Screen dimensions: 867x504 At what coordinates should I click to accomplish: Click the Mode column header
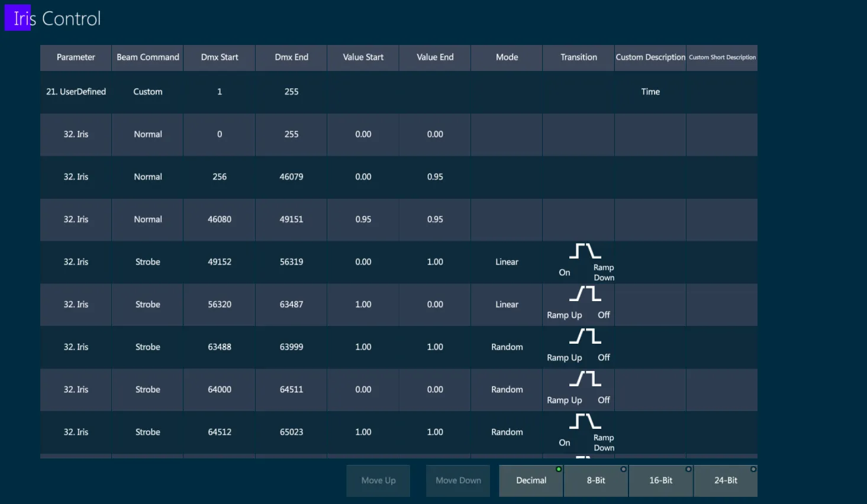[507, 57]
